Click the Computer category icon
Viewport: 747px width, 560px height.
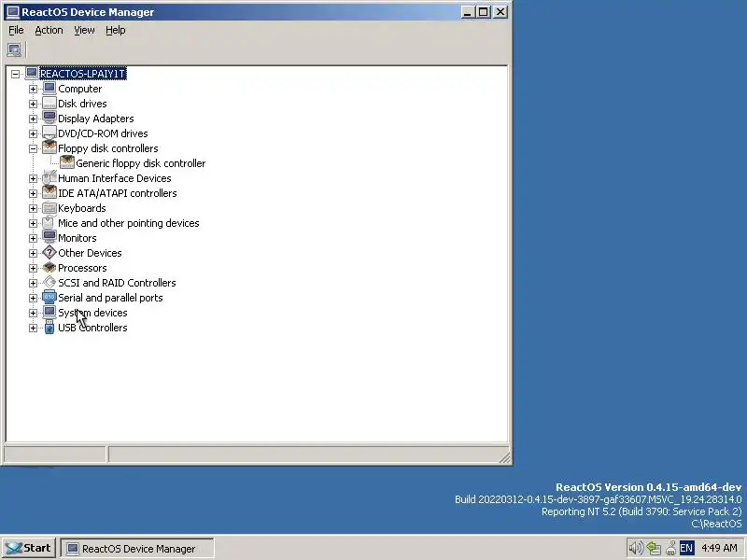(x=49, y=88)
